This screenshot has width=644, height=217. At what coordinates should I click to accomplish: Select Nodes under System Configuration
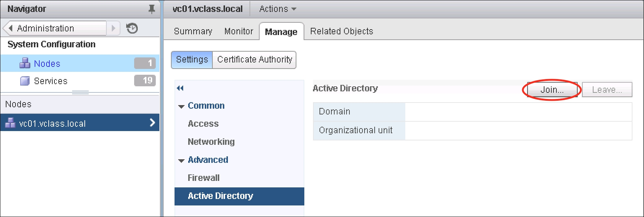click(x=80, y=64)
